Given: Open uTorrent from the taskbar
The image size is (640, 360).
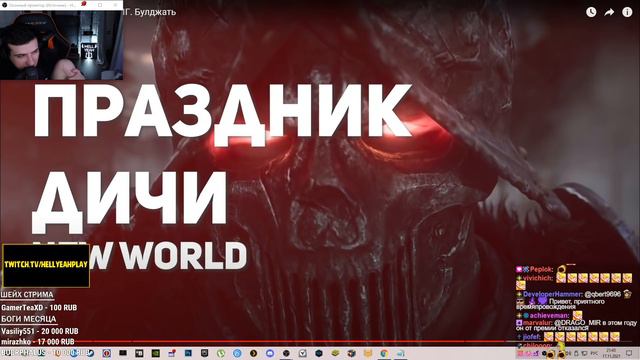Looking at the screenshot, I should pos(221,353).
